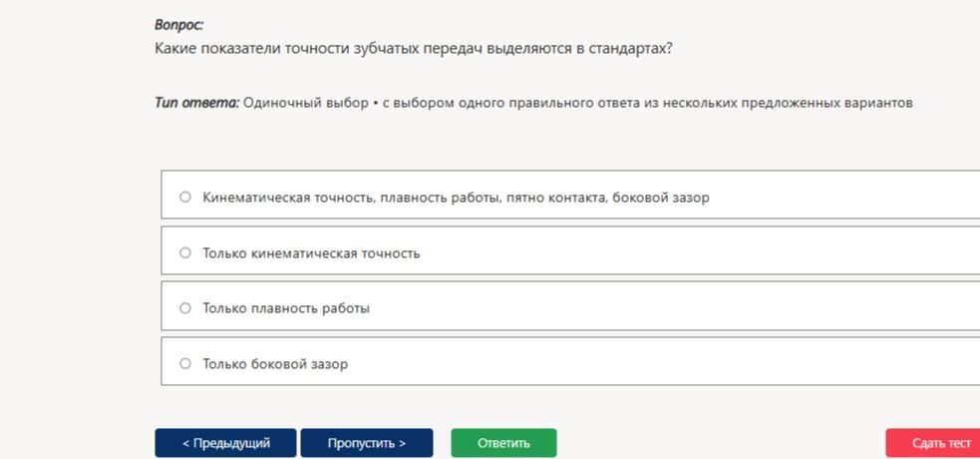Viewport: 980px width, 459px height.
Task: Pick the 'Только боковой зазор' radio button
Action: pos(185,363)
